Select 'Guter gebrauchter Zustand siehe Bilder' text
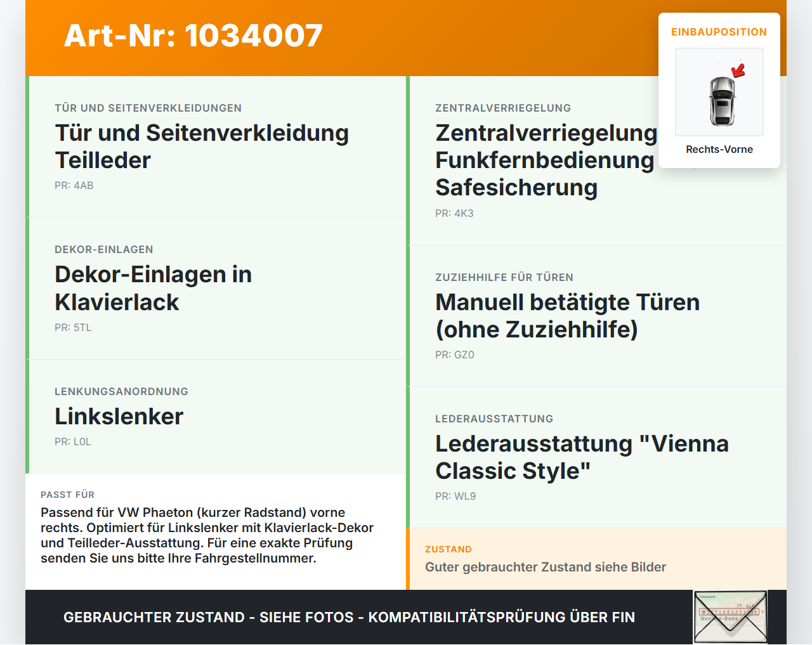Viewport: 812px width, 645px height. [x=546, y=567]
